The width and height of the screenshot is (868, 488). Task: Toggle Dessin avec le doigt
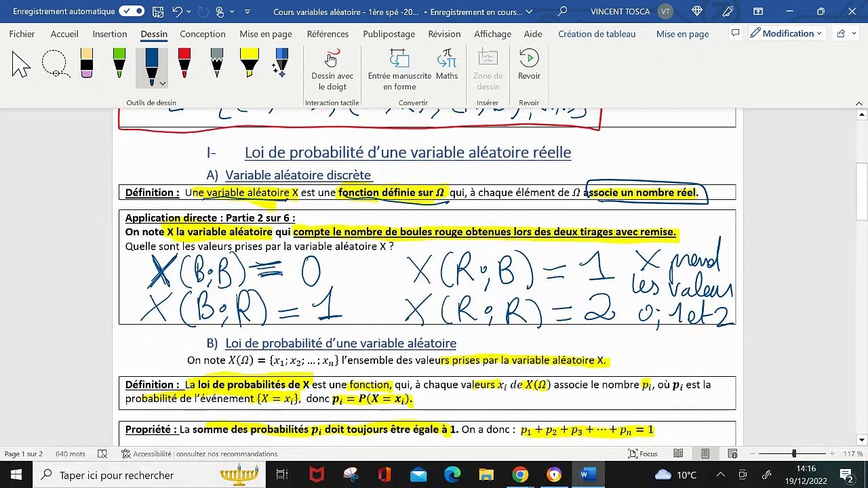332,70
